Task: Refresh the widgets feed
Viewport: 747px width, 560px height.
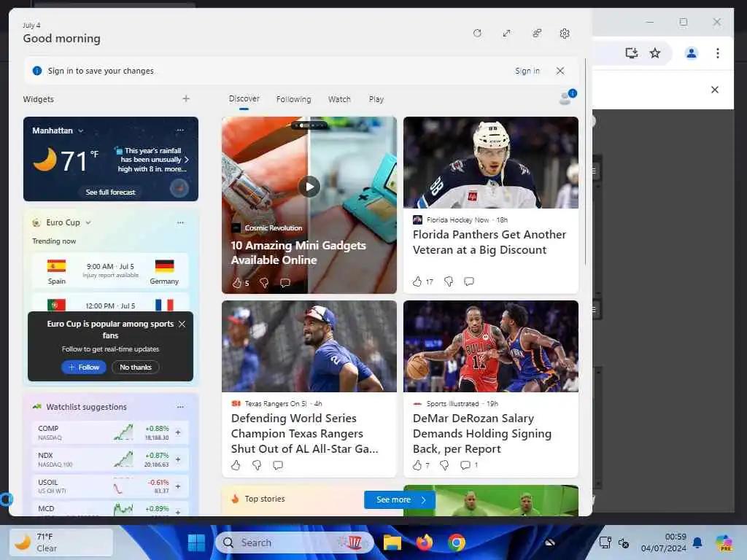Action: coord(477,33)
